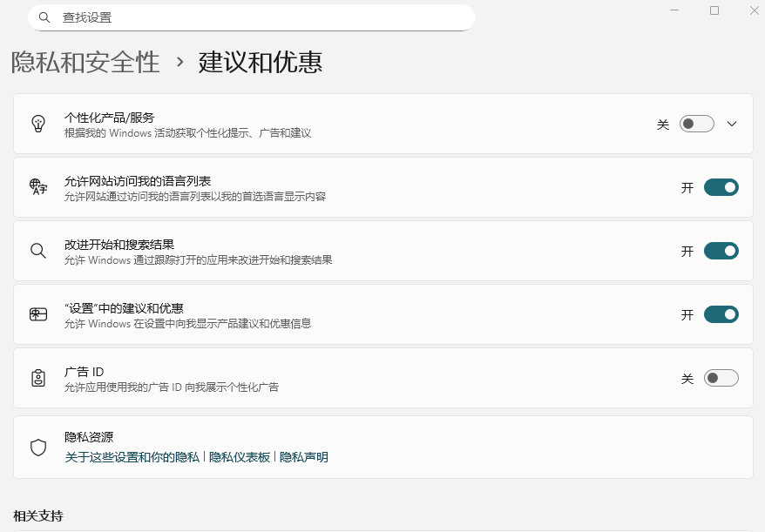The width and height of the screenshot is (765, 532).
Task: Switch off "设置"中的建议和优惠 toggle
Action: click(721, 314)
